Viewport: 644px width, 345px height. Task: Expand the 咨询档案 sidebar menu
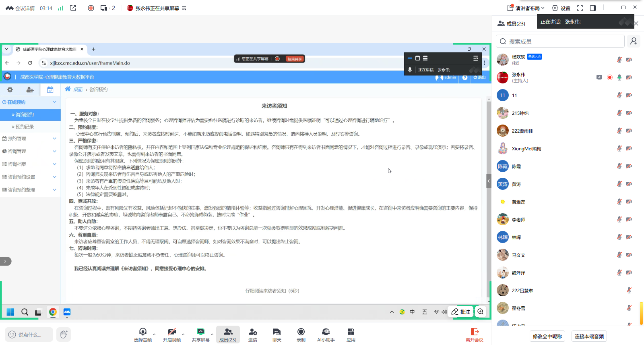[30, 164]
